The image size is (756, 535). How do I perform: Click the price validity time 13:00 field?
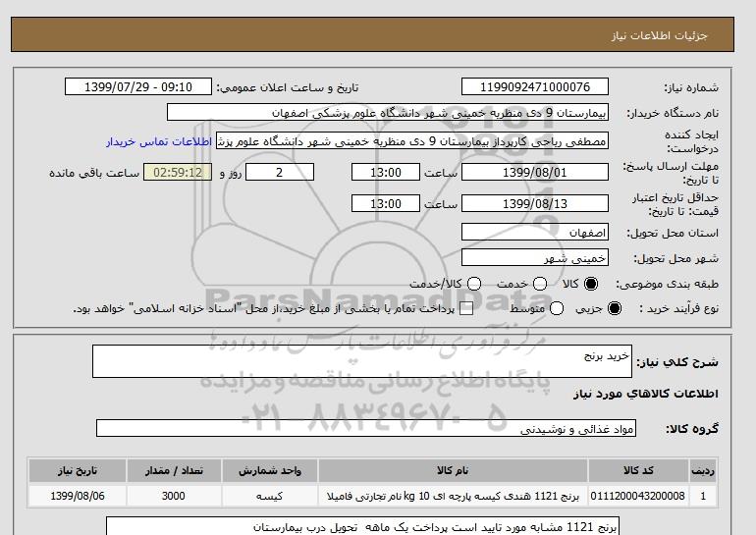(x=386, y=203)
